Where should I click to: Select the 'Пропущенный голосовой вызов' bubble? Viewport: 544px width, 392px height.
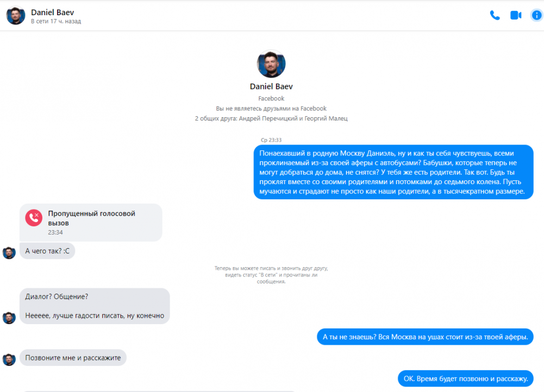91,223
